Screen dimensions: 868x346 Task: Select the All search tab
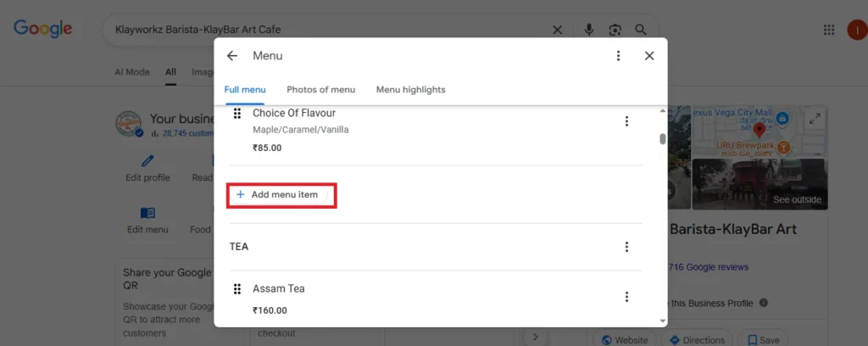click(170, 72)
